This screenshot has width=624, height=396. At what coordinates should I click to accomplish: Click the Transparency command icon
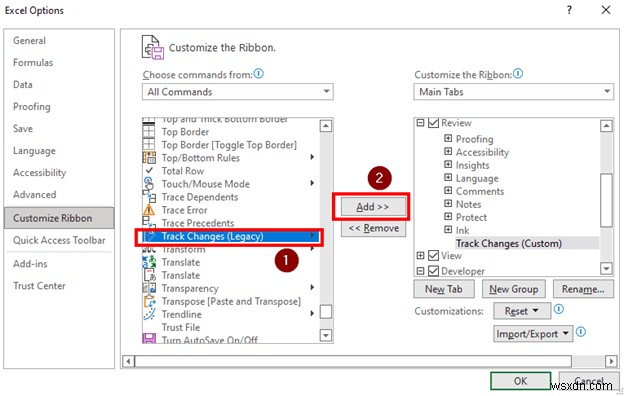149,288
